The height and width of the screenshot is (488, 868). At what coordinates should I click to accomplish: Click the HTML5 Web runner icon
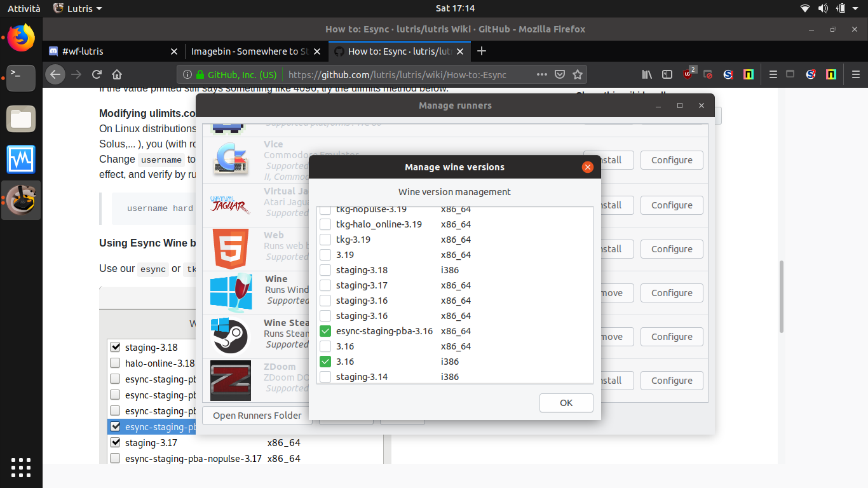pyautogui.click(x=231, y=249)
